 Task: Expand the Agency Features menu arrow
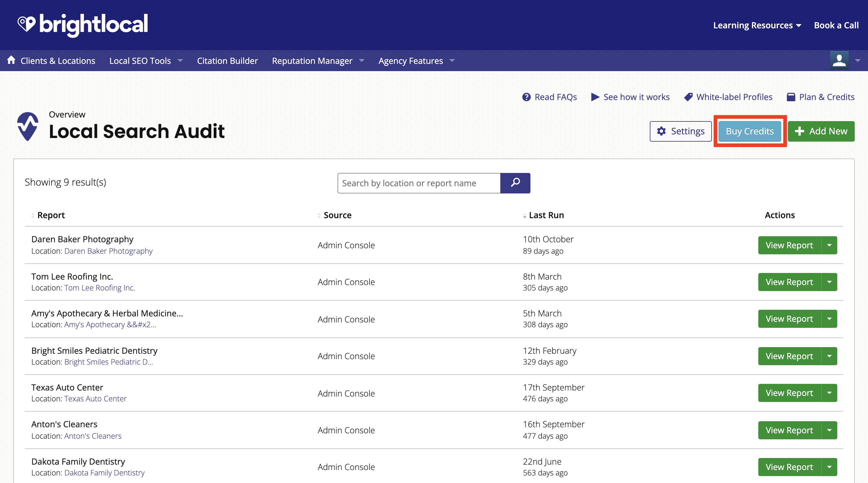(452, 61)
